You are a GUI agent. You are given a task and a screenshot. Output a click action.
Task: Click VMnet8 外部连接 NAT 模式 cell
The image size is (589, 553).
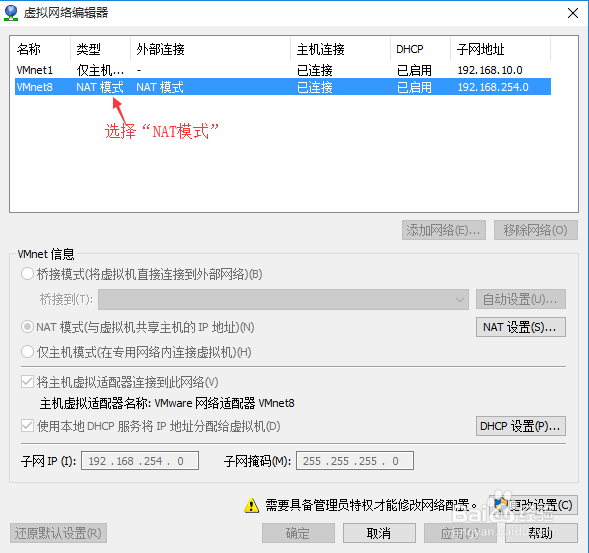(x=160, y=87)
